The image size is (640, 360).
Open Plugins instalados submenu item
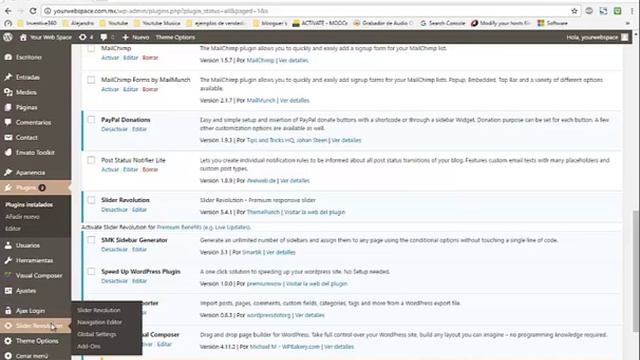tap(29, 204)
